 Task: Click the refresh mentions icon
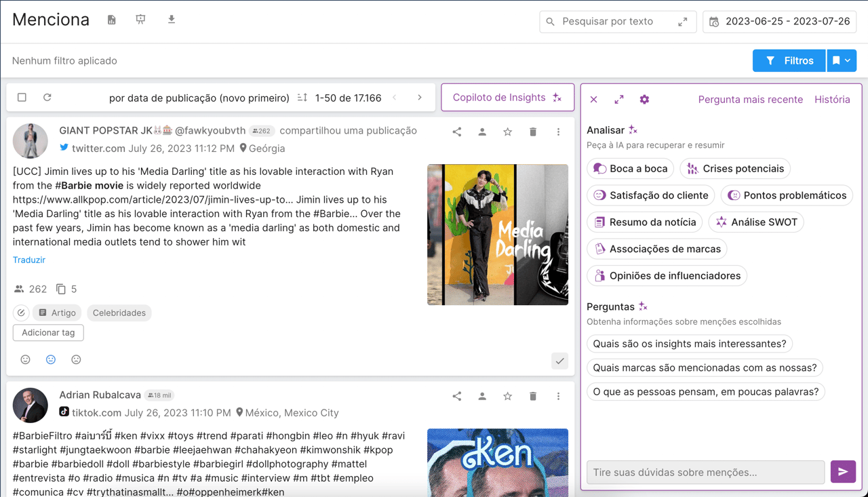47,98
